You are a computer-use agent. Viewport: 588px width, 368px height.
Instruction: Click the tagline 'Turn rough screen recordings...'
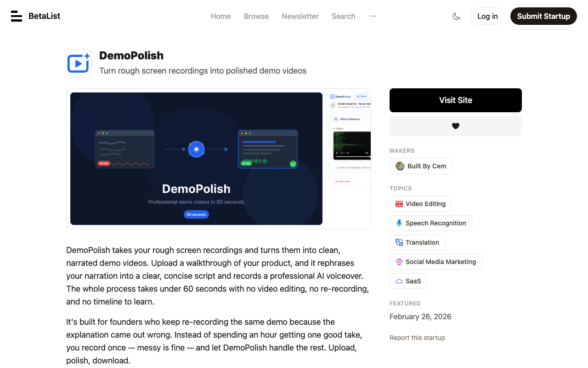pyautogui.click(x=203, y=71)
